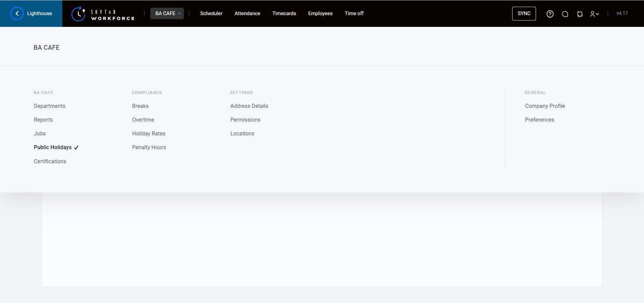Collapse the BA CAFE location dropdown
The width and height of the screenshot is (644, 303).
pyautogui.click(x=167, y=13)
